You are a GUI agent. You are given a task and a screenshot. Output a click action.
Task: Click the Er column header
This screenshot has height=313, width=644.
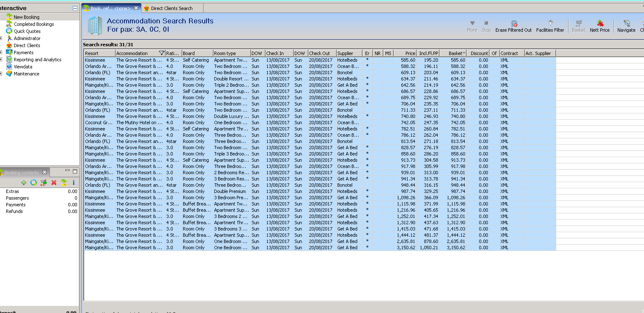[x=368, y=53]
